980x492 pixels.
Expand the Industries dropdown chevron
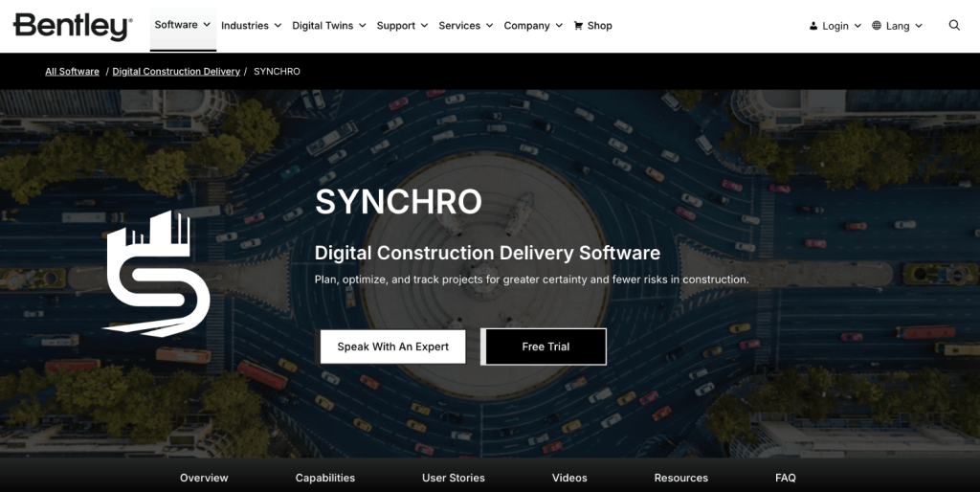click(x=278, y=26)
